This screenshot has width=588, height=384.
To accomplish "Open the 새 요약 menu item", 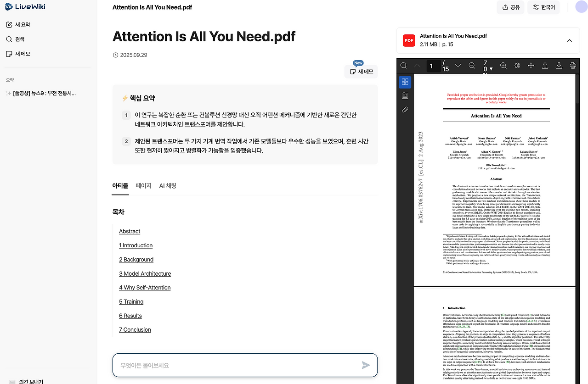I will tap(18, 24).
